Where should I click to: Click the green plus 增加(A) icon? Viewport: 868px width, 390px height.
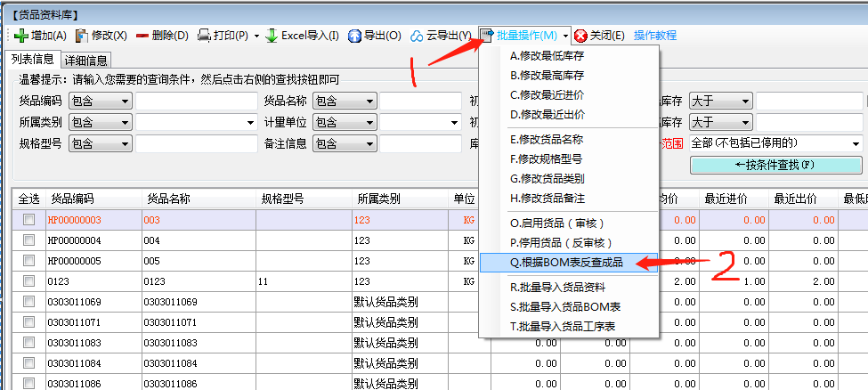tap(21, 36)
